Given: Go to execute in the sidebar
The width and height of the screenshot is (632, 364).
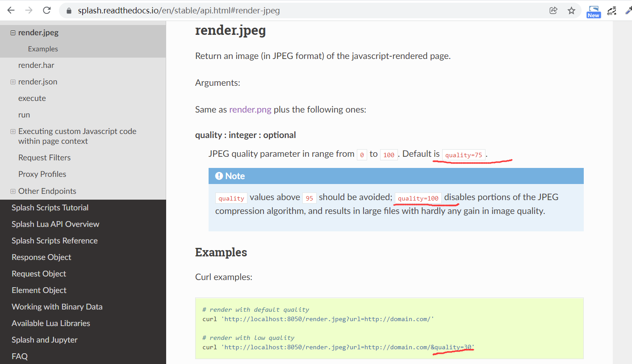Looking at the screenshot, I should [x=32, y=98].
